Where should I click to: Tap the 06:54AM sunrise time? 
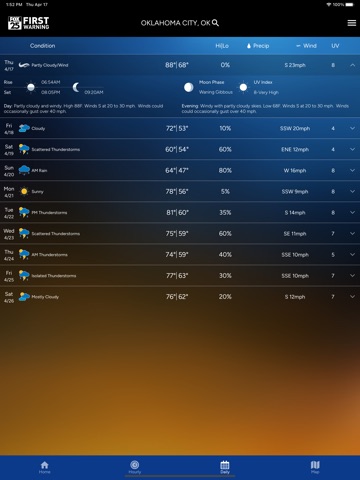(x=51, y=82)
